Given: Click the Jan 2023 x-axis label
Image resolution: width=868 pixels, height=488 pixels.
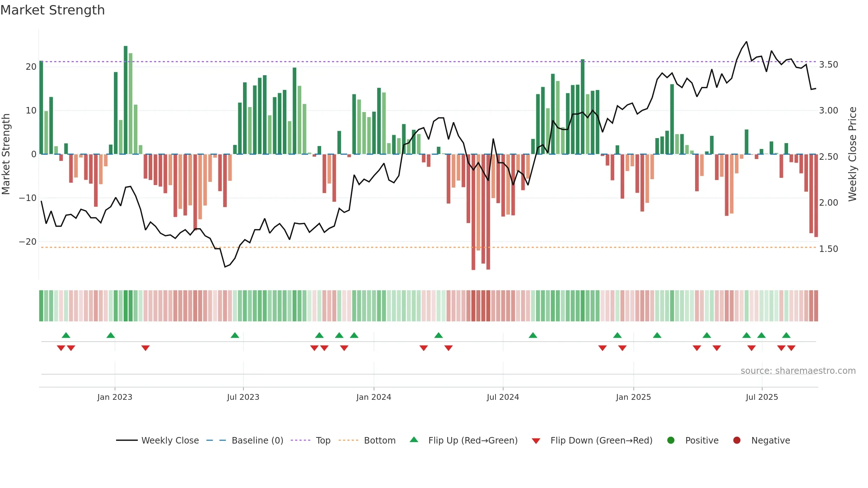Looking at the screenshot, I should click(x=115, y=397).
